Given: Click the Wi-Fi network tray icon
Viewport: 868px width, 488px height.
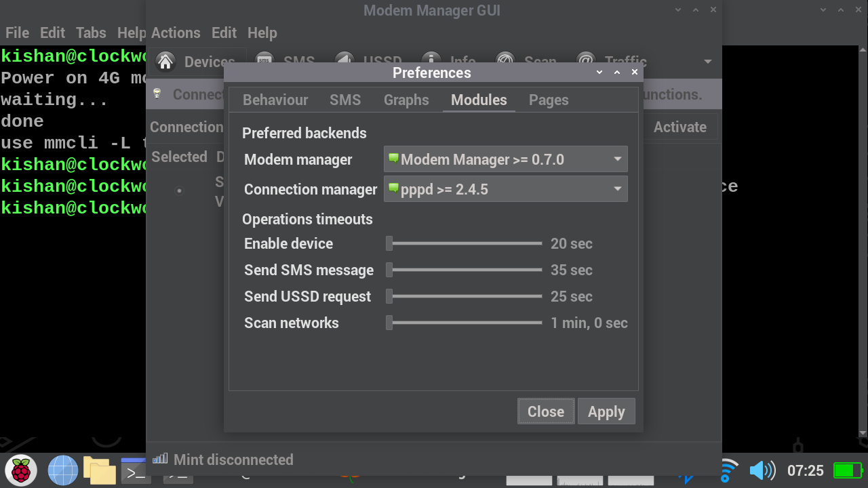Looking at the screenshot, I should 728,468.
